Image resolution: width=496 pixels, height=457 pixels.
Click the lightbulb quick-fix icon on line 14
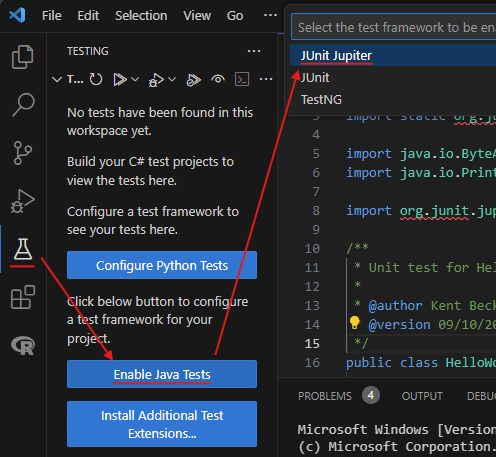(354, 323)
